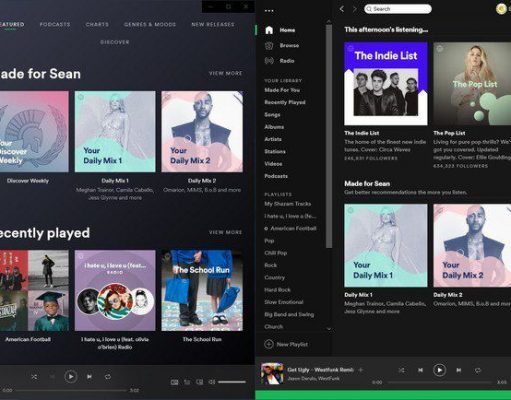Toggle shuffle in the left window player
The image size is (511, 400).
click(34, 377)
